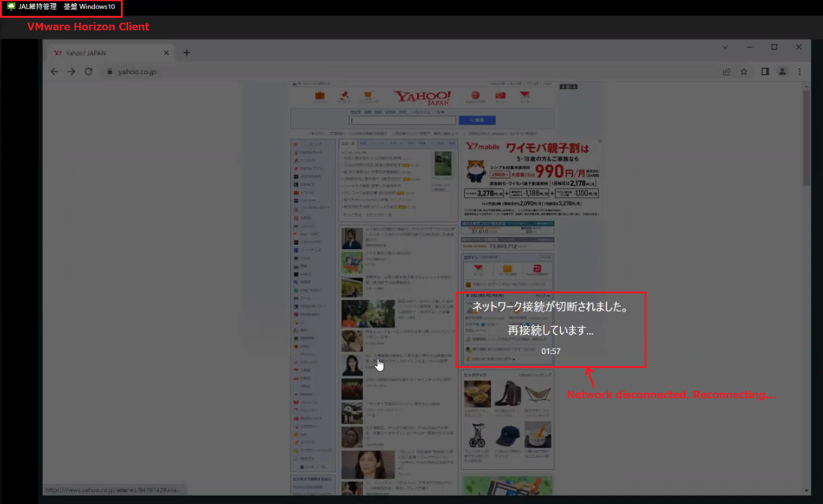Open the Chrome profile menu
Screen dimensions: 823x504
pyautogui.click(x=782, y=71)
